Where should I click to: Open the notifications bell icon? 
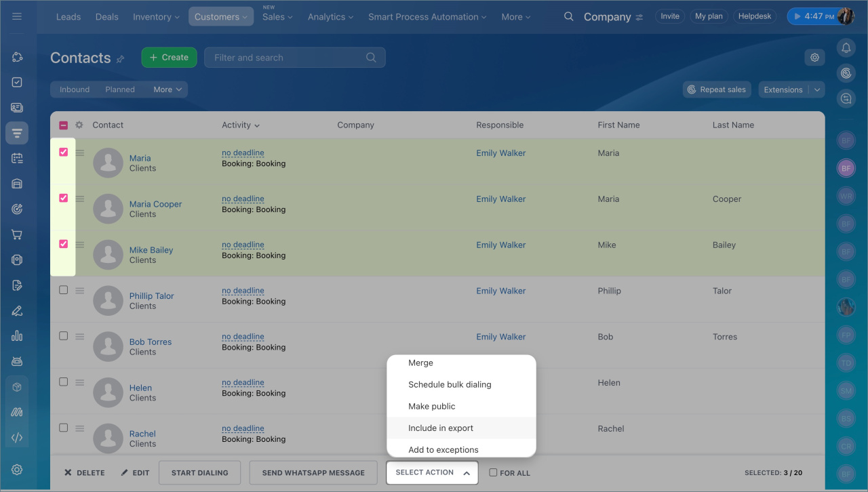[846, 48]
